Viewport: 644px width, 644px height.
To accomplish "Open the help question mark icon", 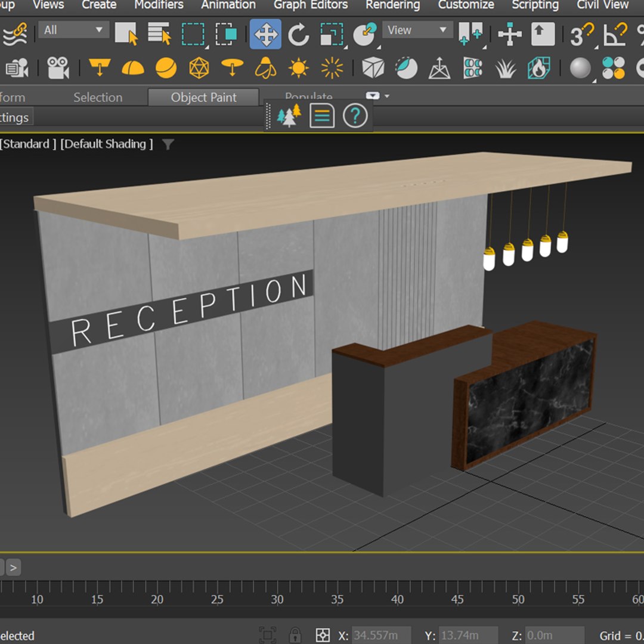I will click(355, 116).
